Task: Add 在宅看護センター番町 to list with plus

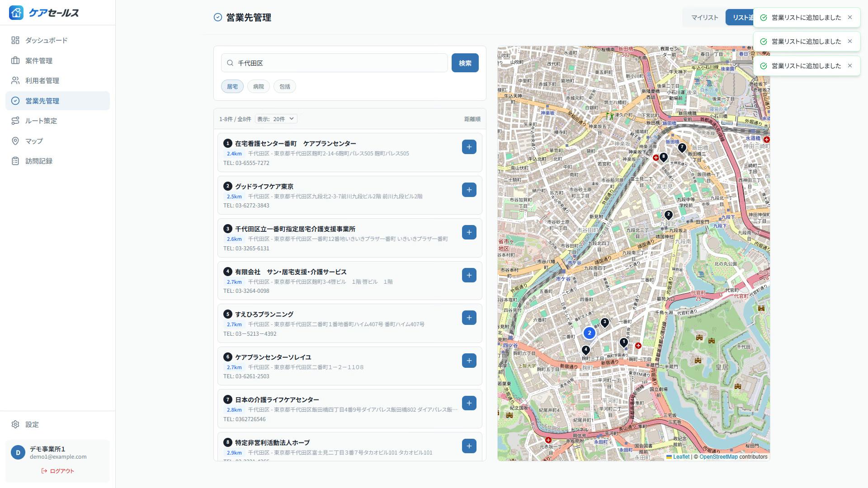Action: 469,147
